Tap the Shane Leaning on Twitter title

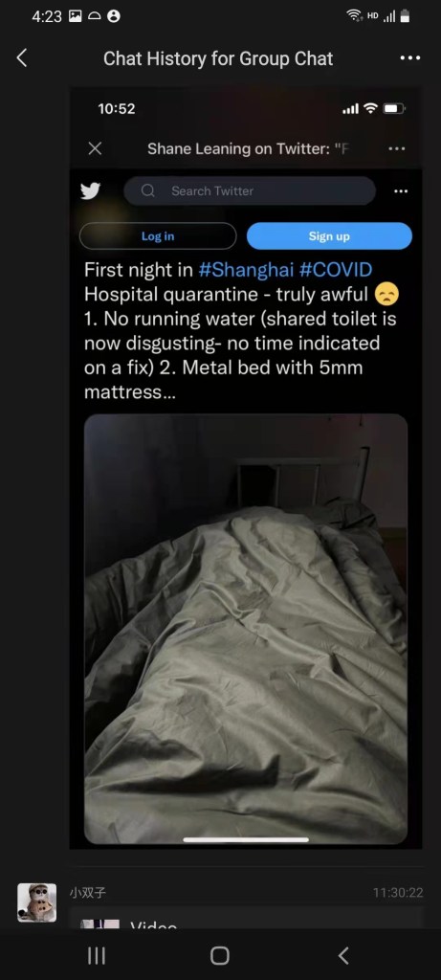tap(247, 148)
